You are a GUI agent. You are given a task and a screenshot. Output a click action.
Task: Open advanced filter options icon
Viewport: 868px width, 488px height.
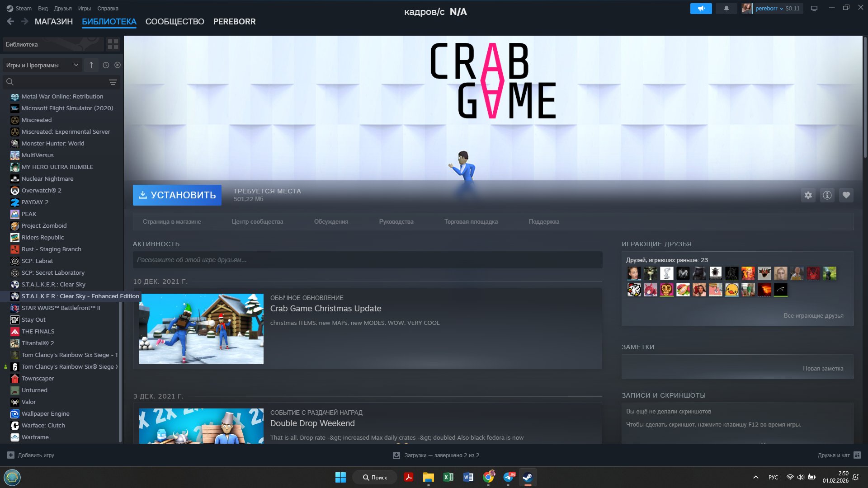pos(113,82)
